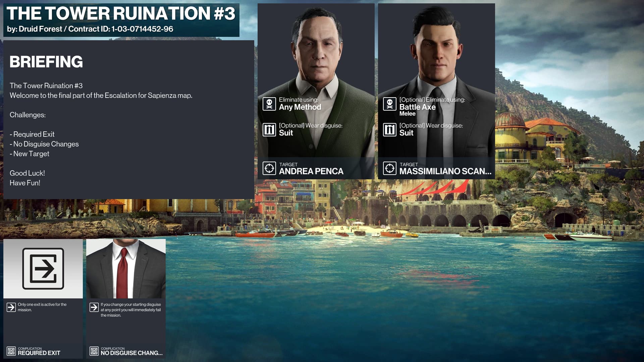
Task: Click the skull icon beside Battle Axe
Action: (389, 104)
